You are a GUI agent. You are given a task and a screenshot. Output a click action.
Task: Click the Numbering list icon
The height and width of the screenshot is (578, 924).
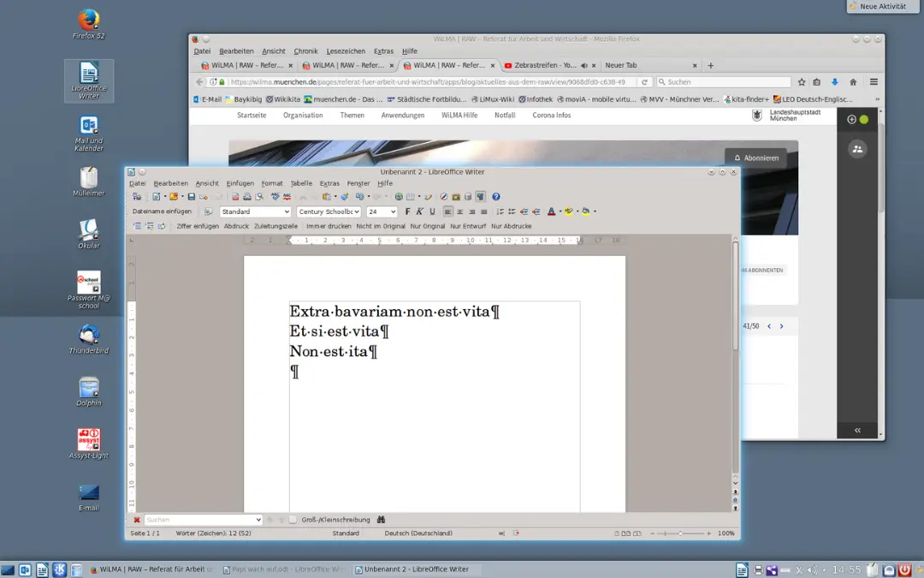[x=500, y=212]
